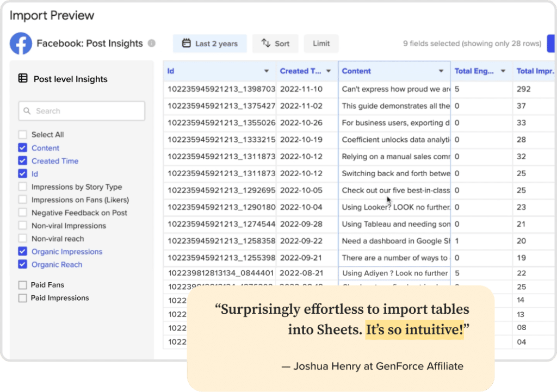Select cell "Check out our five best-in-class"

[394, 190]
